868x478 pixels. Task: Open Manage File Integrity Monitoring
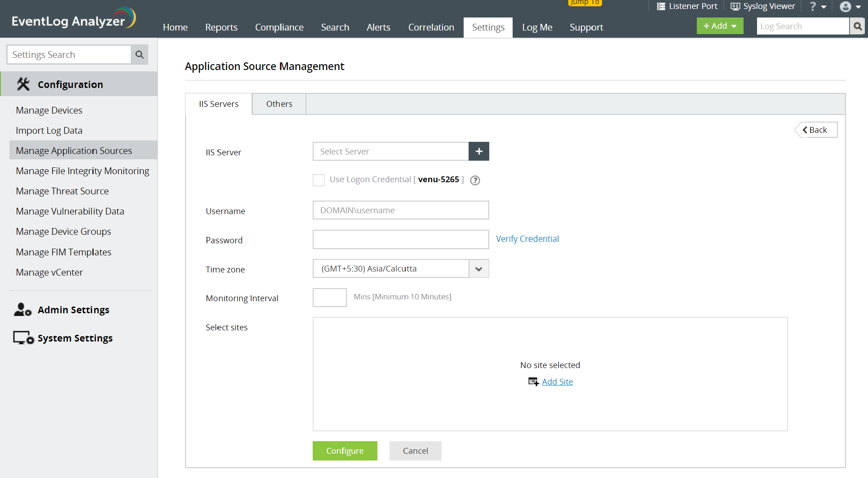[x=83, y=171]
